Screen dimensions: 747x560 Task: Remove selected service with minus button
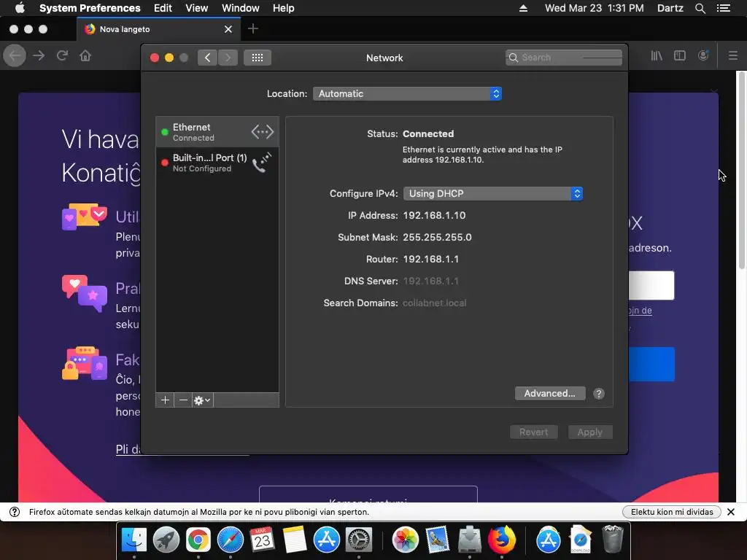click(183, 400)
